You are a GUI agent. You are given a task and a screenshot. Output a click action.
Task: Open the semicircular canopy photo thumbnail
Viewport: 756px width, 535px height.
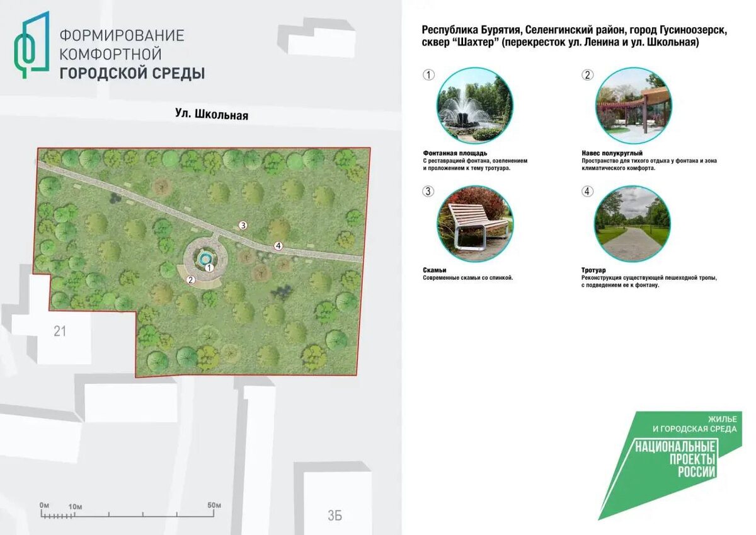pyautogui.click(x=633, y=106)
